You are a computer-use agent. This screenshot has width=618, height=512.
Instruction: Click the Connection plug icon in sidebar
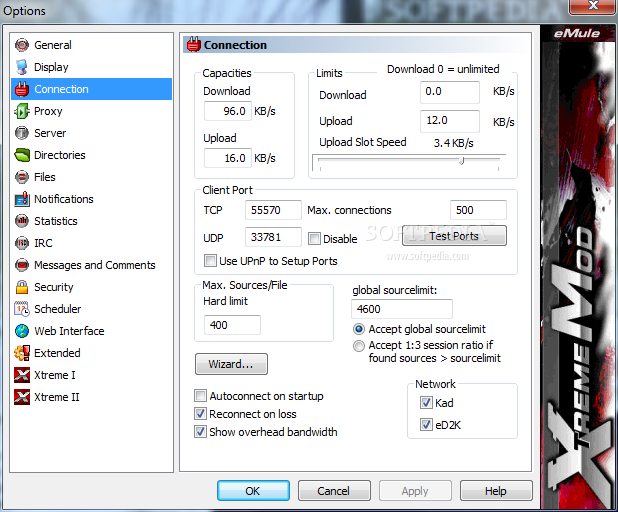pyautogui.click(x=22, y=89)
